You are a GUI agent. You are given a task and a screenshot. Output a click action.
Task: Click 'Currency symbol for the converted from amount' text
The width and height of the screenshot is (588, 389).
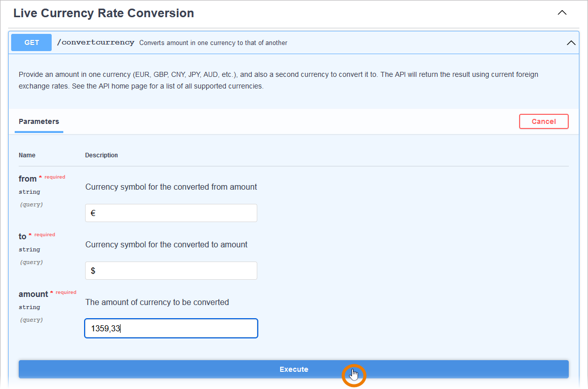171,187
